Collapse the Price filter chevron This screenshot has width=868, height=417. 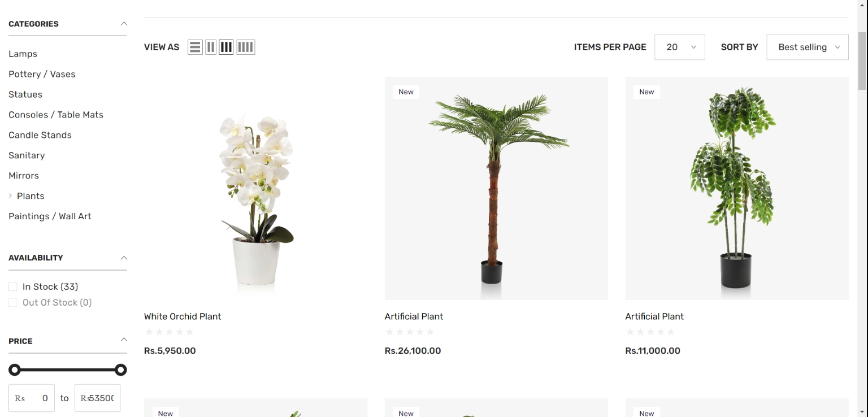124,340
